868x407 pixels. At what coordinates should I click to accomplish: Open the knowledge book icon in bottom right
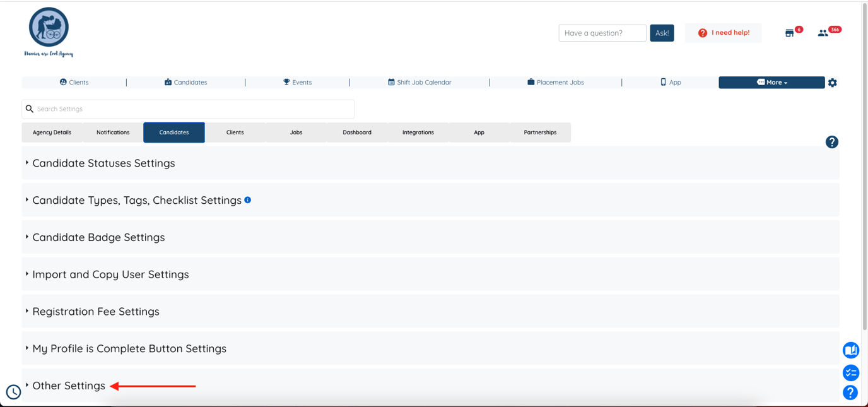click(850, 350)
